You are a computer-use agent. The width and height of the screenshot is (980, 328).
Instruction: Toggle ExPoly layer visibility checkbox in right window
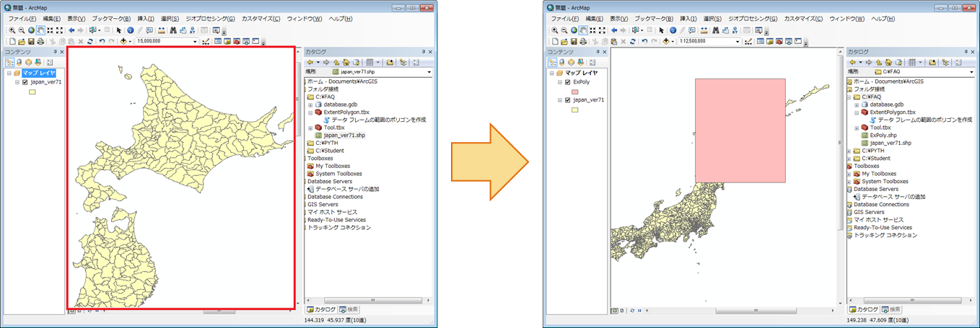point(568,82)
